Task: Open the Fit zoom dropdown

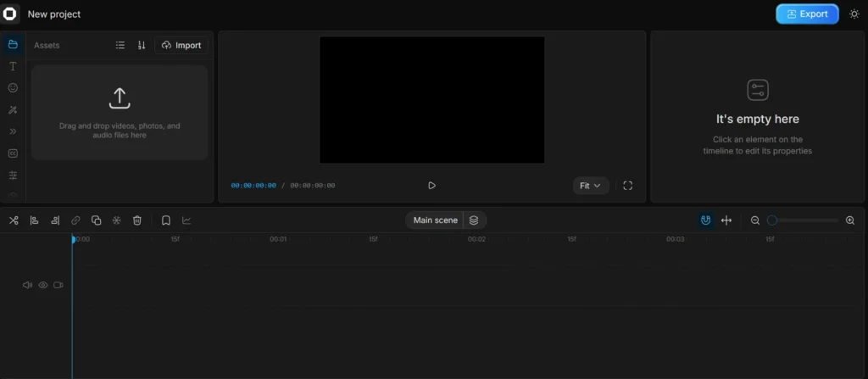Action: tap(591, 186)
